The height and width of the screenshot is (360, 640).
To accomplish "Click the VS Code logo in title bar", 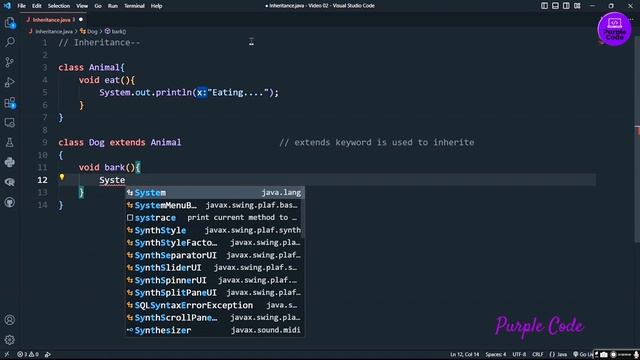I will click(x=7, y=6).
